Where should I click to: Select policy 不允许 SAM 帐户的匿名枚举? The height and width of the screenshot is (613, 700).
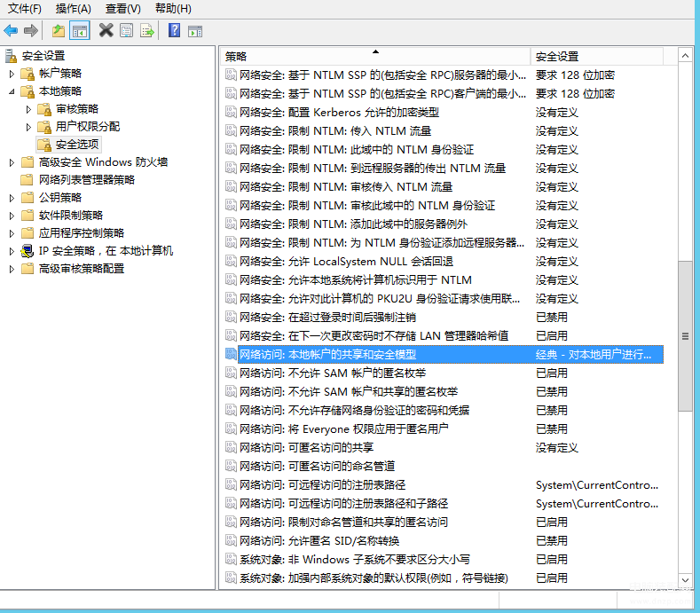[x=333, y=373]
